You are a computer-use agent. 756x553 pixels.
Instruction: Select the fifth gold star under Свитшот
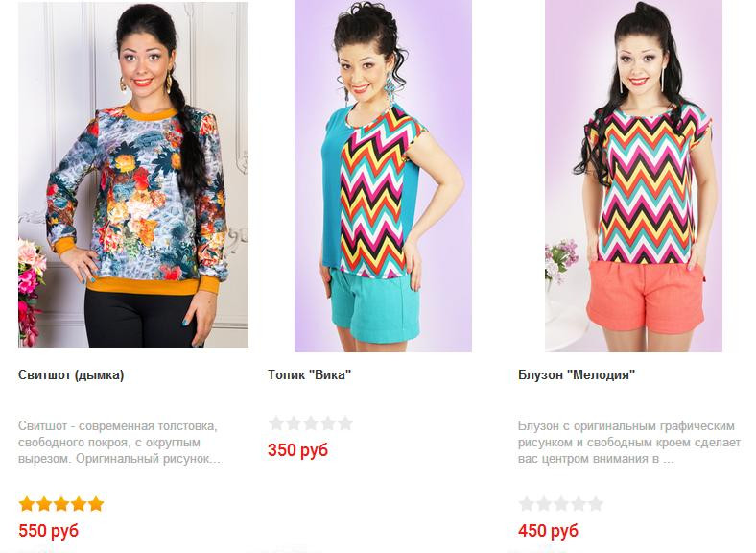(96, 504)
